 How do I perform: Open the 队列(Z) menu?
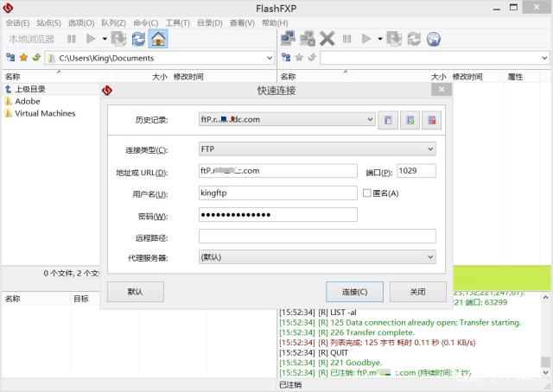coord(113,23)
